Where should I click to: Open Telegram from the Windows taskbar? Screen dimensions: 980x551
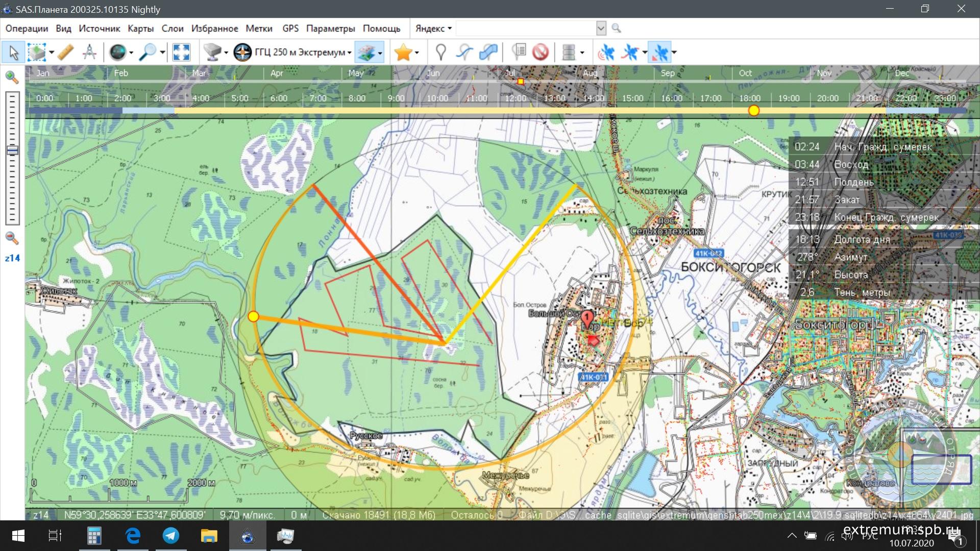pos(171,536)
